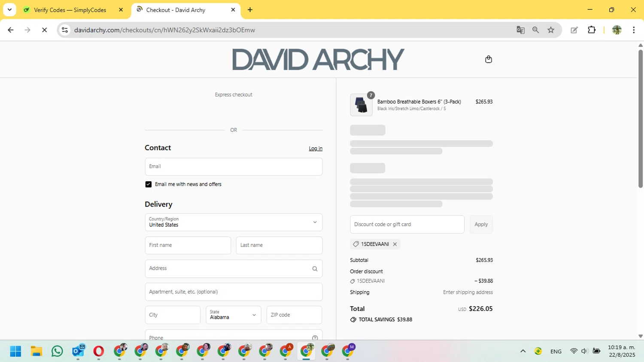Open WhatsApp from the taskbar
This screenshot has height=362, width=644.
tap(57, 351)
